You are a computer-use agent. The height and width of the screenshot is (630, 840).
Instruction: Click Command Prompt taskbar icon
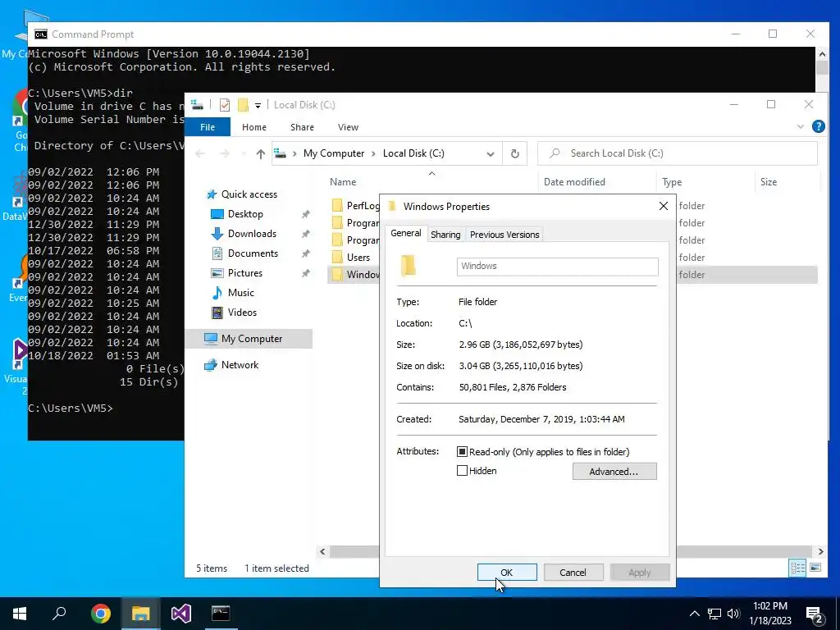(221, 614)
